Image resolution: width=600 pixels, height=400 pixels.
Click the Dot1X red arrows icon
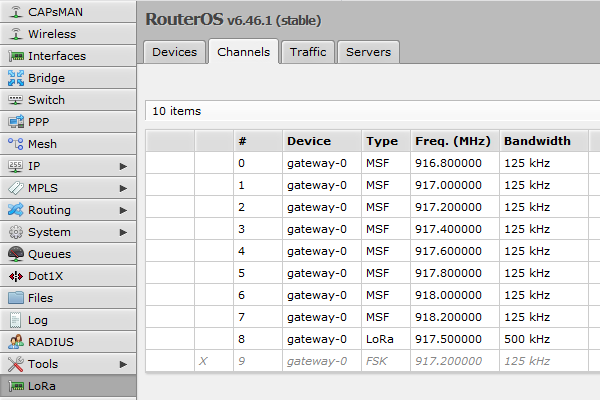click(16, 276)
